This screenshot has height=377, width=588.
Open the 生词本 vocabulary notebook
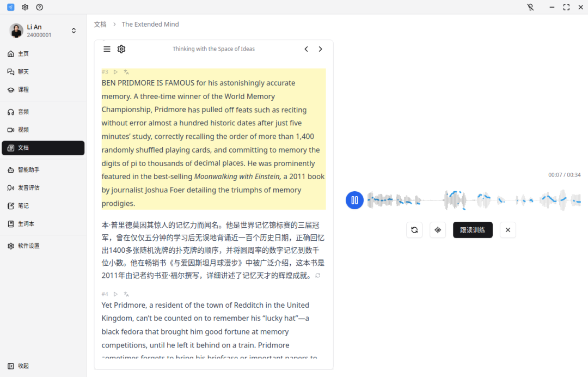click(24, 224)
